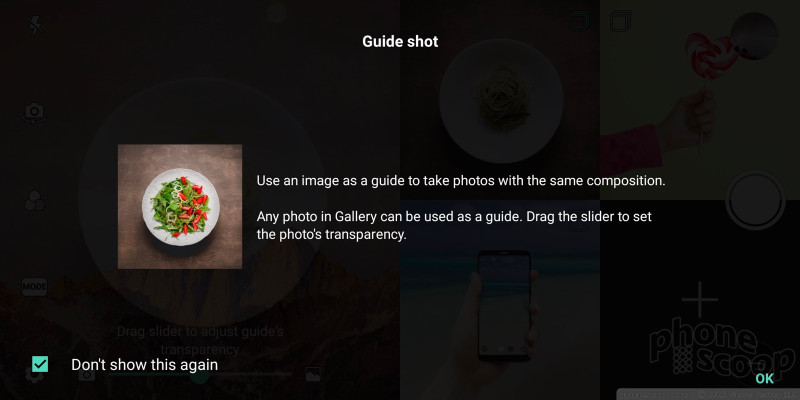Select the heart lollipop guide image
800x400 pixels.
[x=700, y=100]
